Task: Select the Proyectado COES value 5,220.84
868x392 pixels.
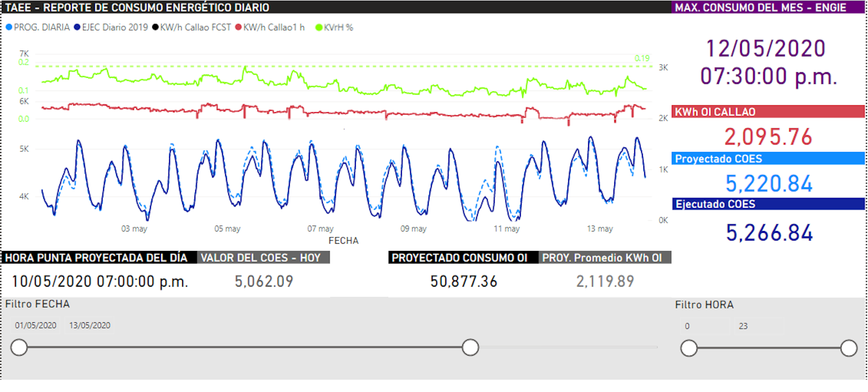Action: click(x=769, y=184)
